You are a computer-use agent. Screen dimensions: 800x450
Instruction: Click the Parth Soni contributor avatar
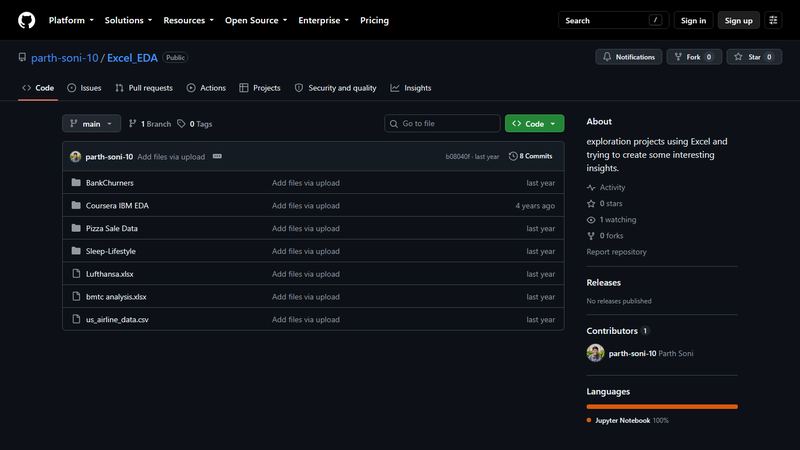[595, 353]
